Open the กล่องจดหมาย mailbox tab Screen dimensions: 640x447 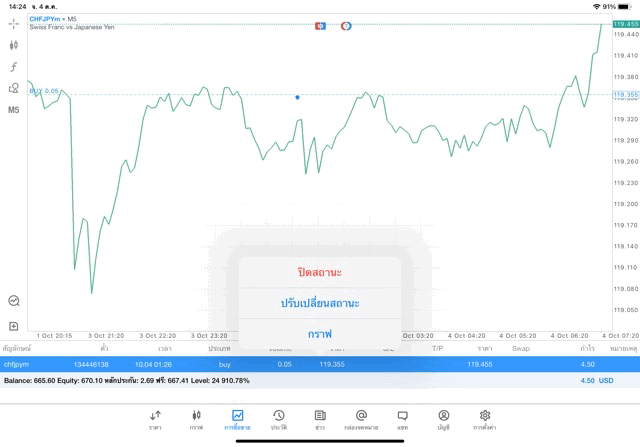pyautogui.click(x=361, y=419)
